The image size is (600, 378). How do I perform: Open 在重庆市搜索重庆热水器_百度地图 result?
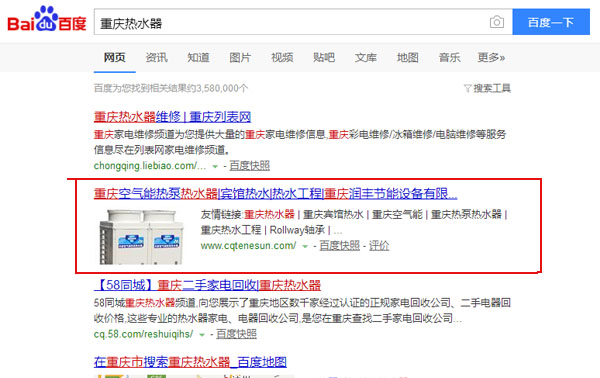pos(190,362)
